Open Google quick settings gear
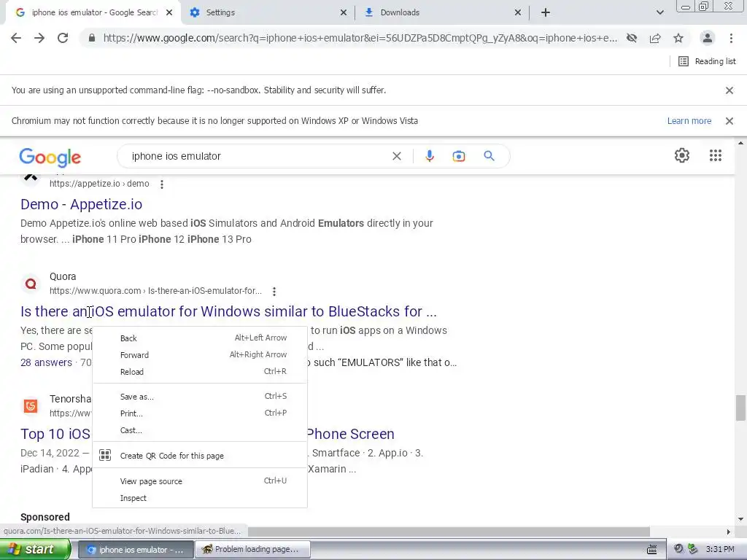Image resolution: width=747 pixels, height=560 pixels. pyautogui.click(x=682, y=156)
